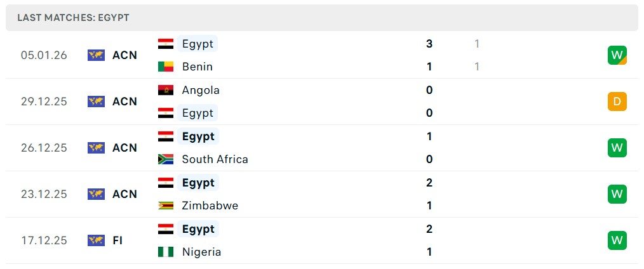
Task: Click the green W badge for Egypt vs Benin
Action: point(617,55)
